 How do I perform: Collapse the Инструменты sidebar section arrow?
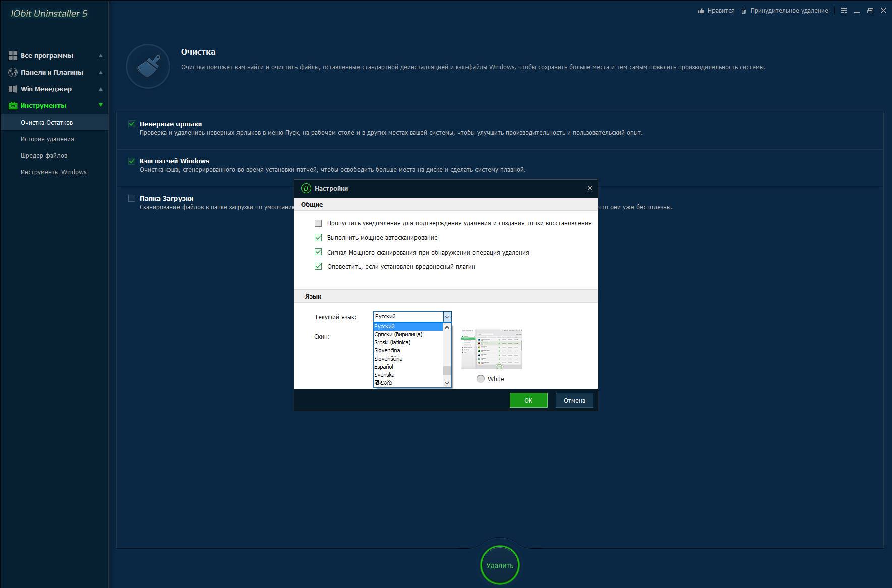pos(101,105)
